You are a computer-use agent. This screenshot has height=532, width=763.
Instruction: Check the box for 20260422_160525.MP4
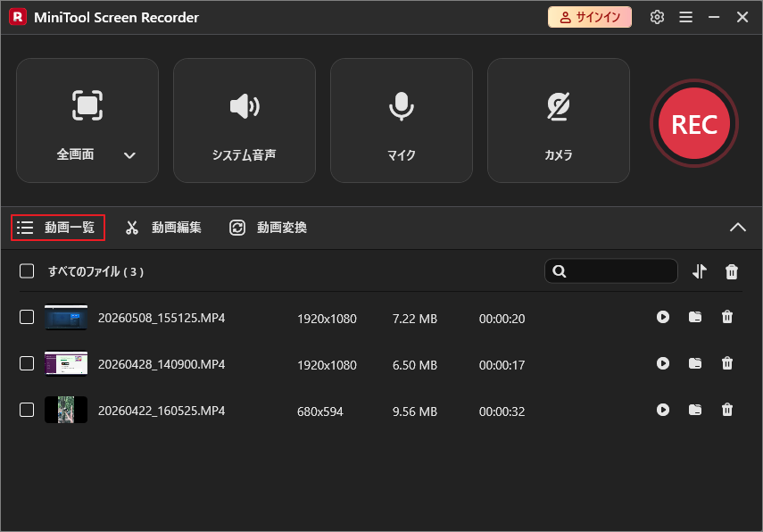click(x=27, y=410)
